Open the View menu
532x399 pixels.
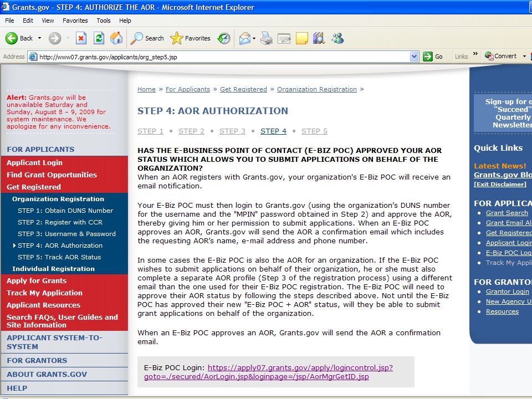tap(48, 21)
